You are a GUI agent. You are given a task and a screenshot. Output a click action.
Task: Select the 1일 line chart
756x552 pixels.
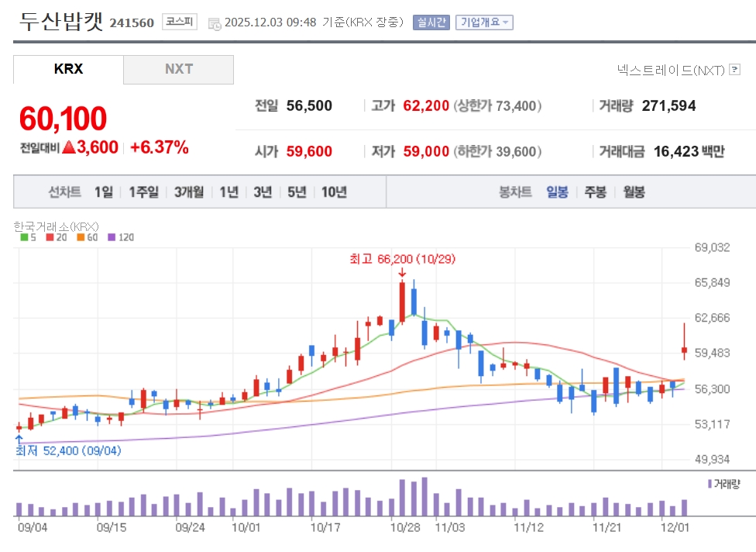click(x=104, y=192)
